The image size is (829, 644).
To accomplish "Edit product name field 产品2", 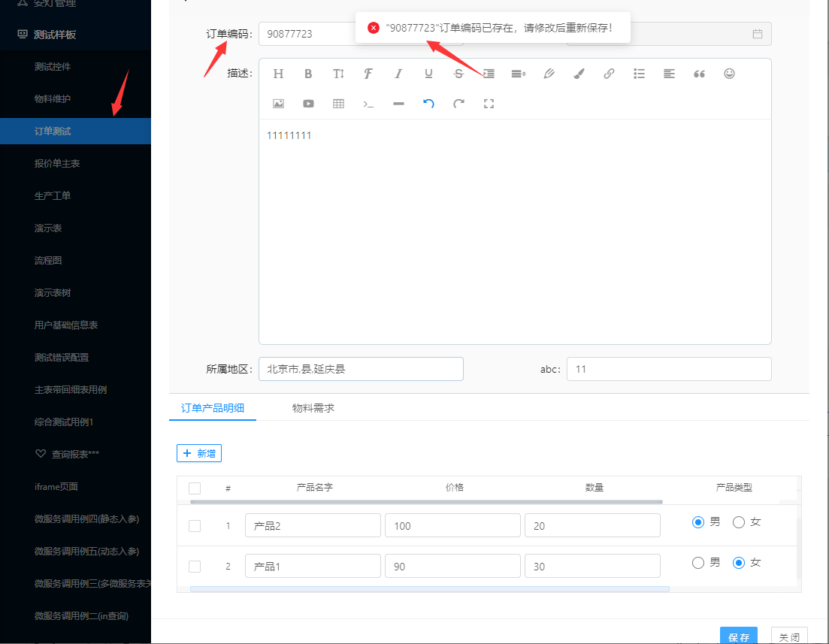I will click(x=313, y=525).
